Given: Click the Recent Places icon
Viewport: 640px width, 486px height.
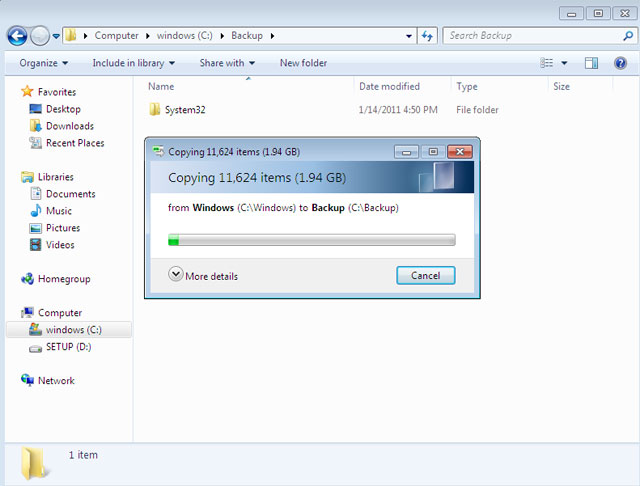Looking at the screenshot, I should click(36, 142).
